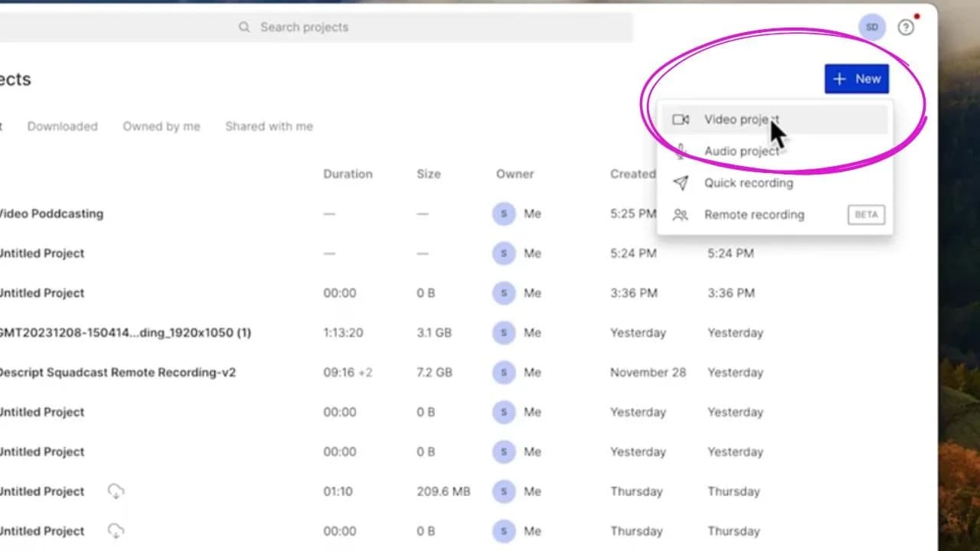Click the search magnifier icon

[244, 28]
